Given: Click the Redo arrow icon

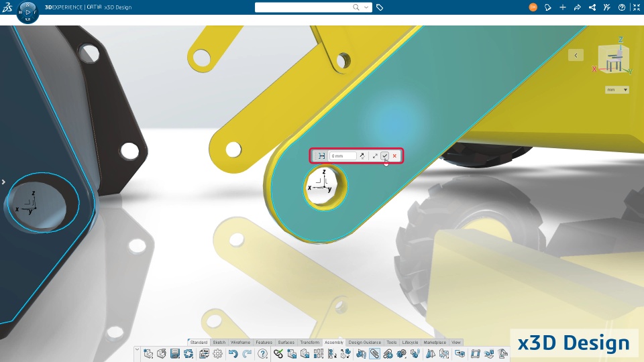Looking at the screenshot, I should click(247, 354).
